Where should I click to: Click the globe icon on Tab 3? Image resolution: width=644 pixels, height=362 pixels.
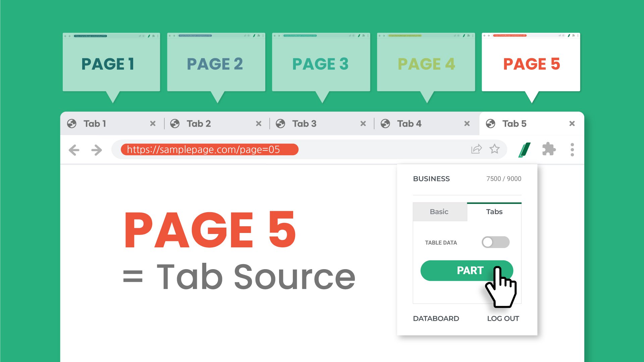pyautogui.click(x=280, y=124)
